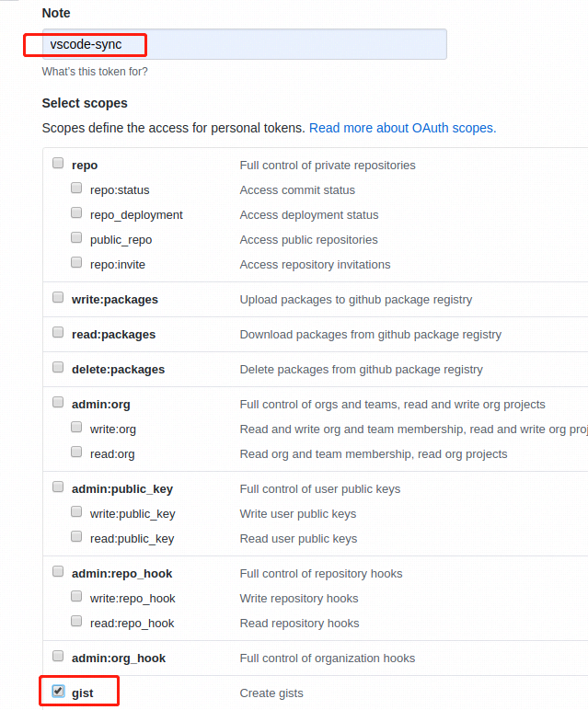Check the write:packages scope
Viewport: 588px width, 710px height.
click(58, 298)
